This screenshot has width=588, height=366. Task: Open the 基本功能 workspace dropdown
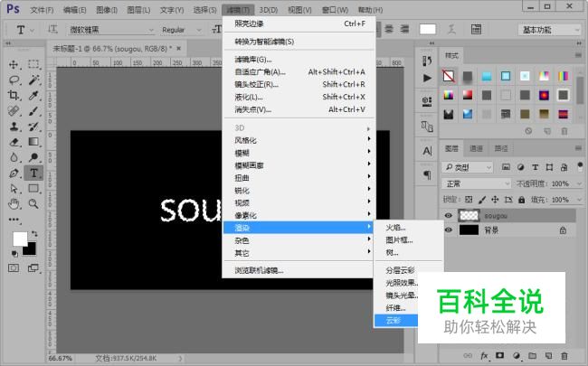pos(549,30)
